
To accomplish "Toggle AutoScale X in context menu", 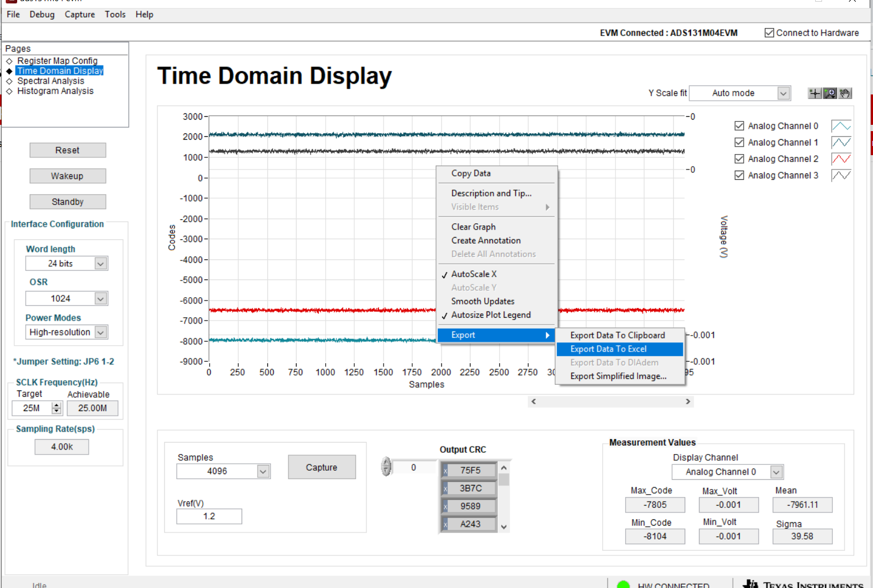I will point(497,274).
